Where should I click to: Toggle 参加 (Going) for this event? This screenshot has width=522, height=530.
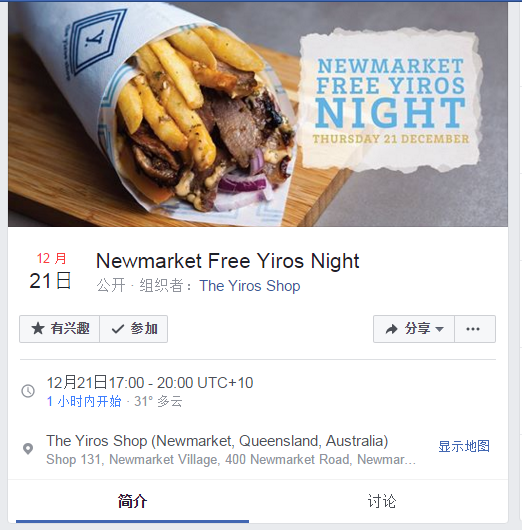134,329
